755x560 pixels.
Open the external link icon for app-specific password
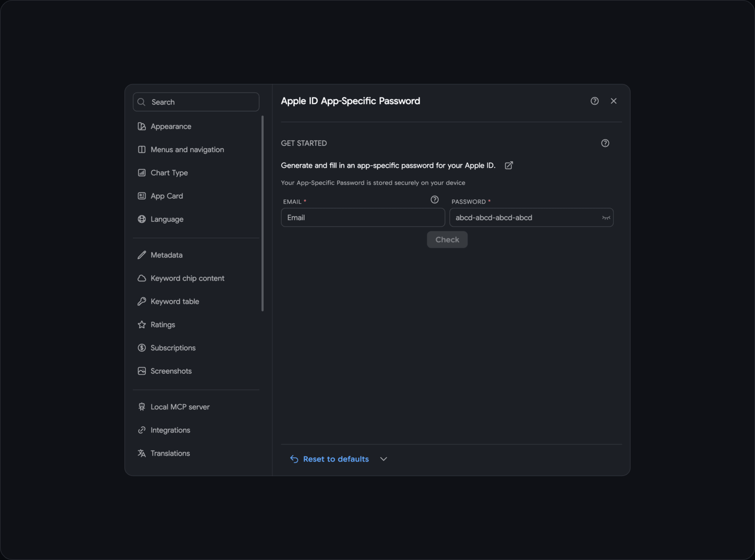(x=509, y=165)
